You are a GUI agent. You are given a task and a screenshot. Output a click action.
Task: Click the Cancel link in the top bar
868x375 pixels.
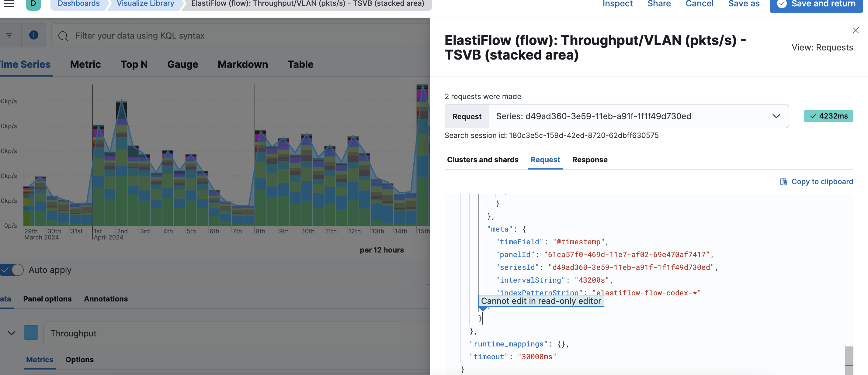tap(699, 4)
